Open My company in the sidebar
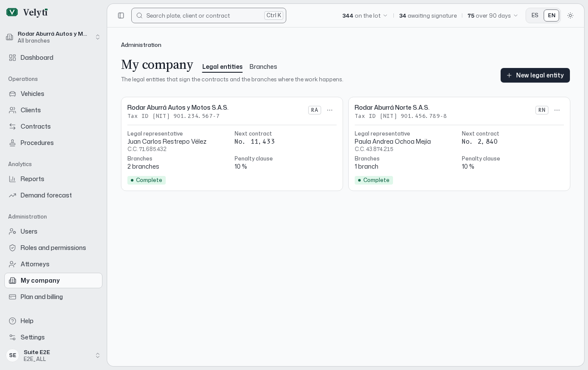 pyautogui.click(x=53, y=281)
